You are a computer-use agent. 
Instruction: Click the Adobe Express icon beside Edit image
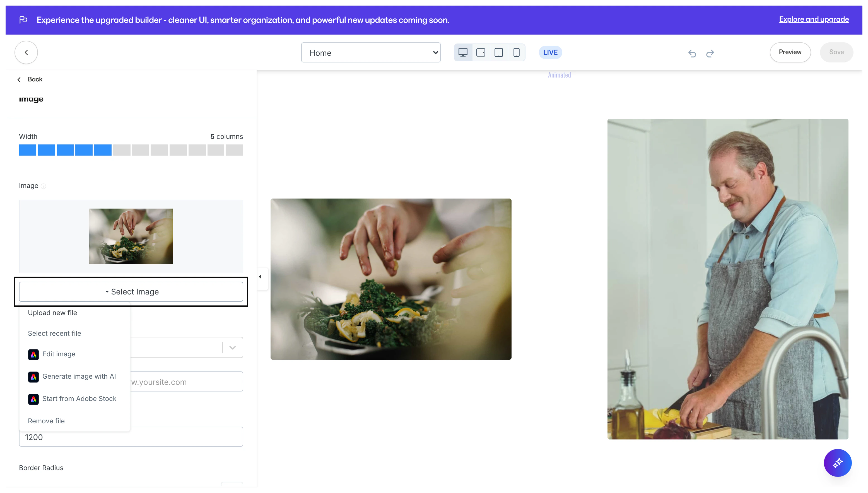(x=33, y=354)
